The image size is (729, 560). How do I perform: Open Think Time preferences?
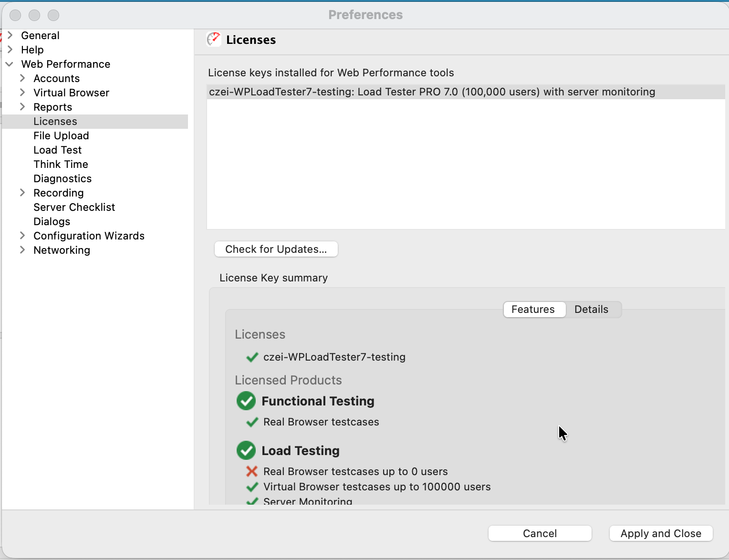point(61,164)
